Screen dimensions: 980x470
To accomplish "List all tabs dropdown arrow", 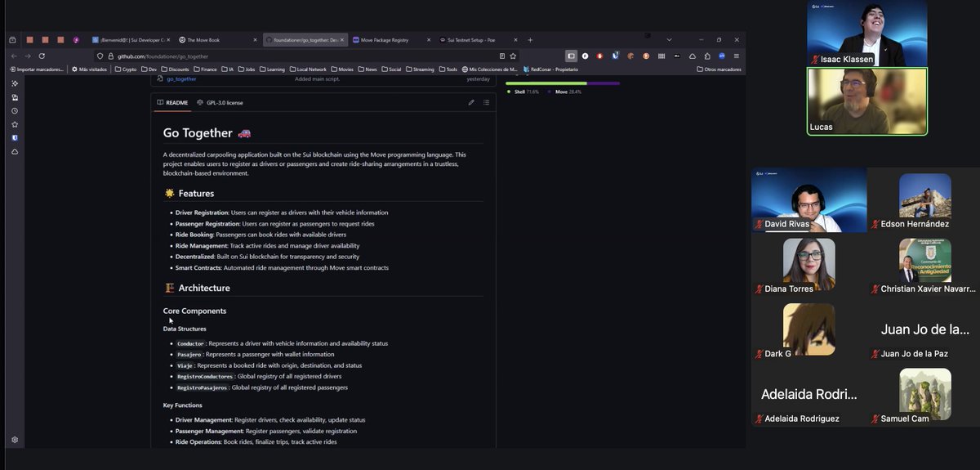I will click(x=670, y=39).
